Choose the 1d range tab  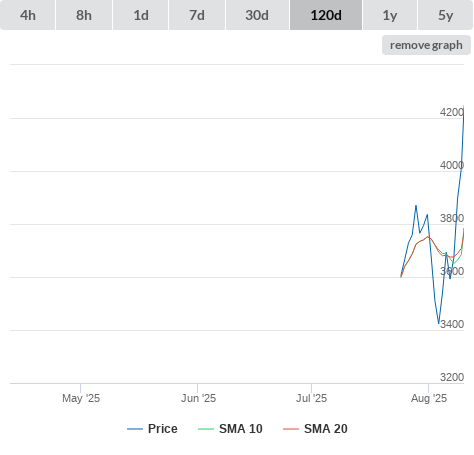tap(141, 15)
